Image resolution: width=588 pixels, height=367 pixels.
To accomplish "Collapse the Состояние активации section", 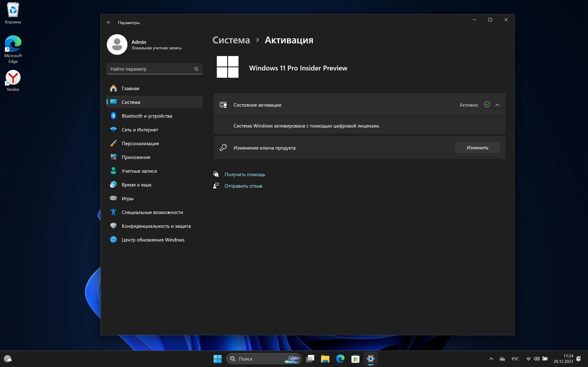I will [x=497, y=105].
